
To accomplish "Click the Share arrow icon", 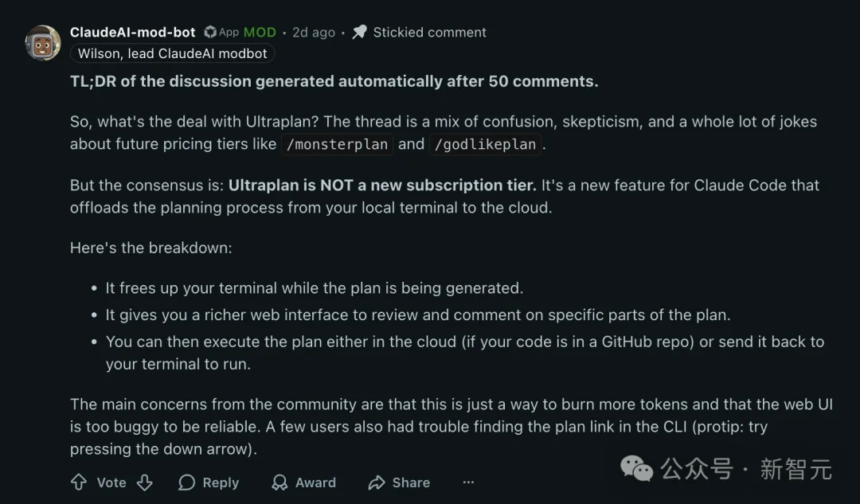I will [x=375, y=483].
